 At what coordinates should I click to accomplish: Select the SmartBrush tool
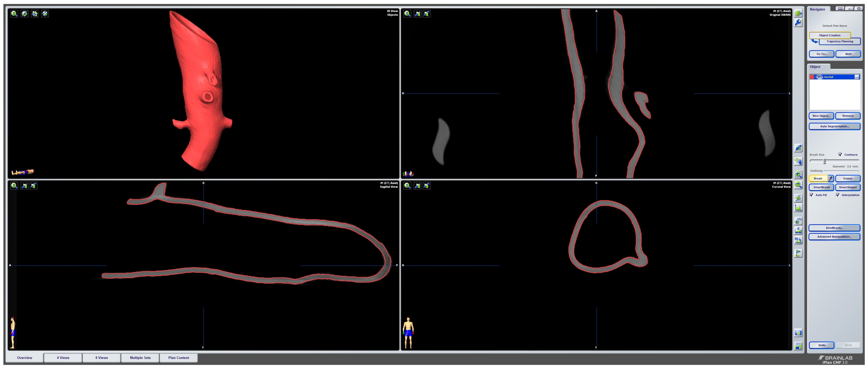tap(821, 187)
